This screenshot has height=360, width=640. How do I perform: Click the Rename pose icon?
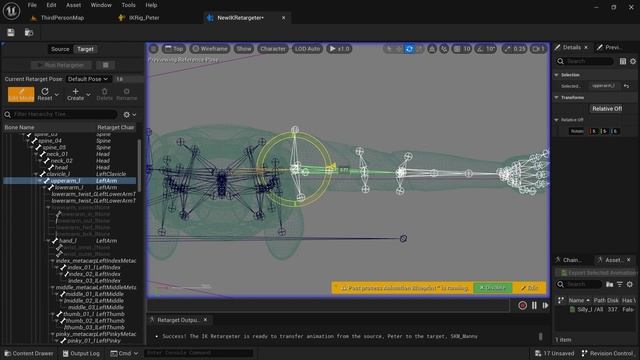127,91
